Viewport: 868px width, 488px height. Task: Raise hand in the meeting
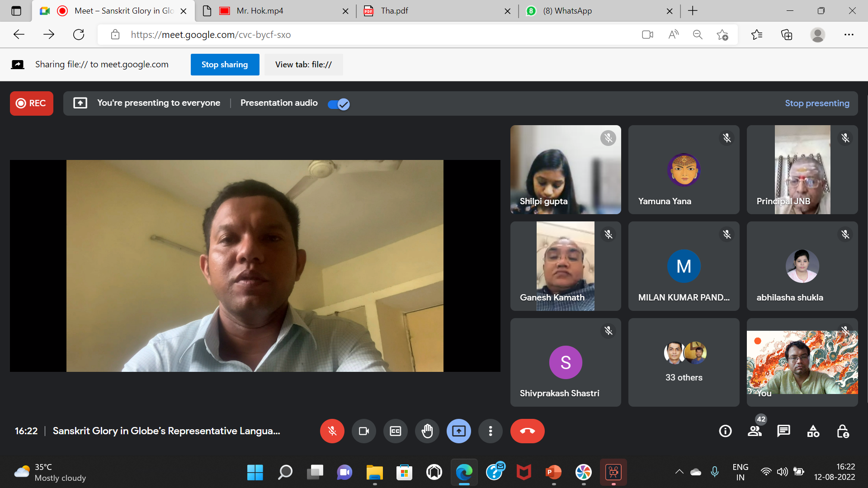pyautogui.click(x=427, y=431)
